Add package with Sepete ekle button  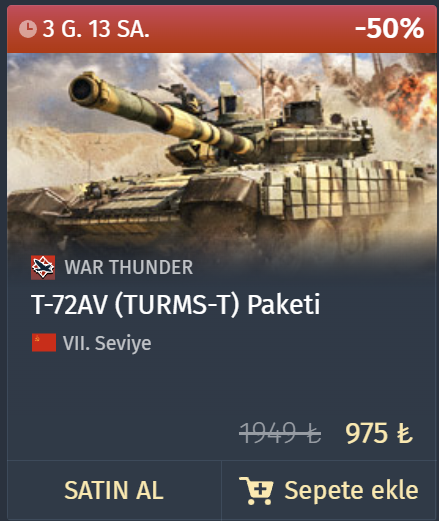click(x=329, y=490)
